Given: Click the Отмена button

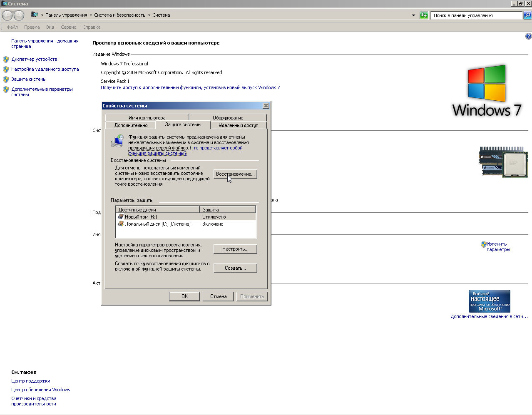Looking at the screenshot, I should (x=219, y=296).
